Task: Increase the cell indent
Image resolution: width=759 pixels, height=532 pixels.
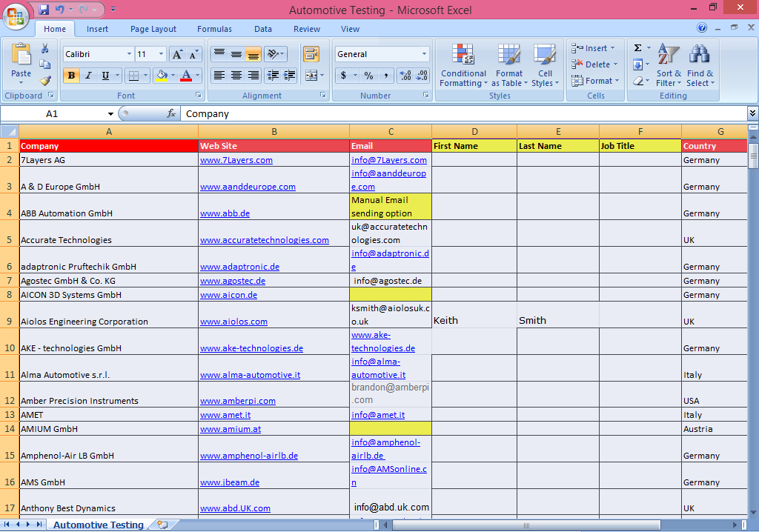Action: pyautogui.click(x=290, y=75)
